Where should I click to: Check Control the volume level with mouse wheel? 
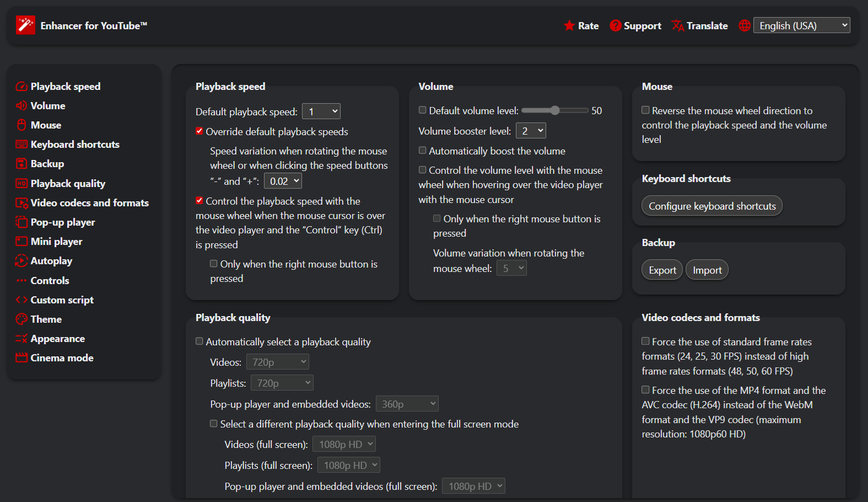pyautogui.click(x=423, y=170)
